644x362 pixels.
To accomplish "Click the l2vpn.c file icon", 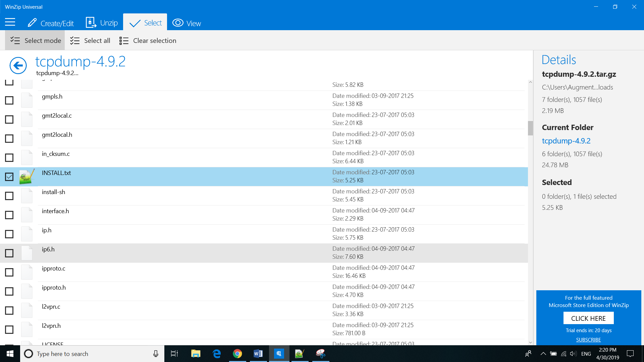I will (27, 310).
